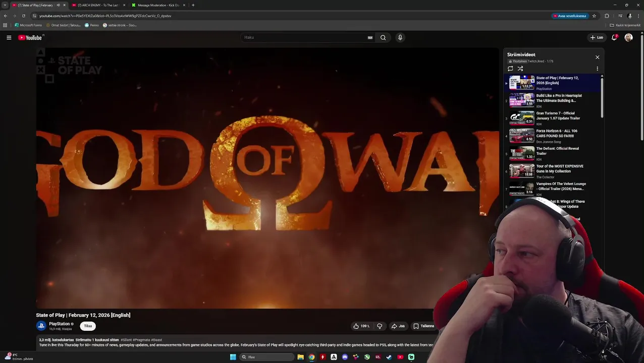644x363 pixels.
Task: Open the on-screen keyboard icon in search box
Action: 370,37
